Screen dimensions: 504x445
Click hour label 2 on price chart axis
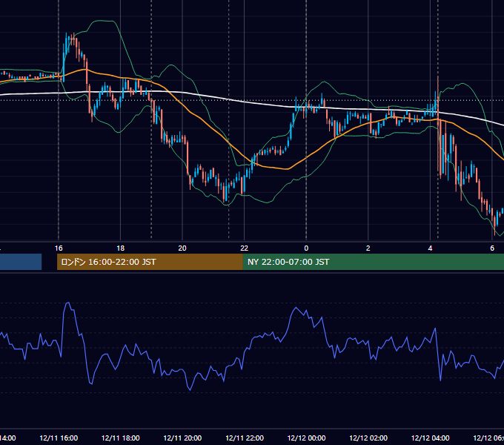coord(368,248)
